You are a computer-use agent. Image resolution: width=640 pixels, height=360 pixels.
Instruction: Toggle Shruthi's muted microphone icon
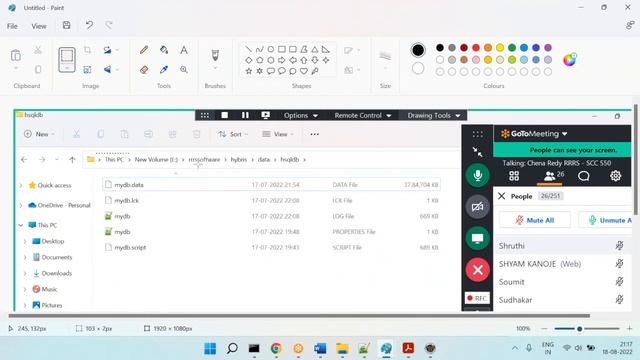point(619,246)
